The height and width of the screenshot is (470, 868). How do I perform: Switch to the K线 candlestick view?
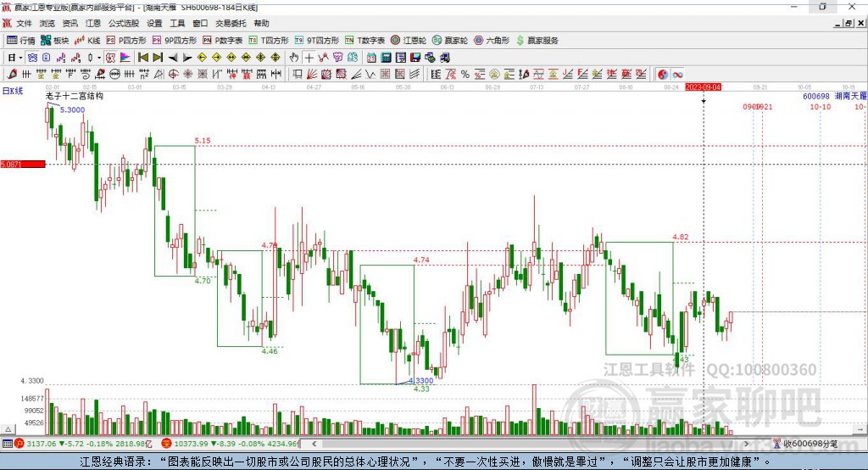pos(87,40)
